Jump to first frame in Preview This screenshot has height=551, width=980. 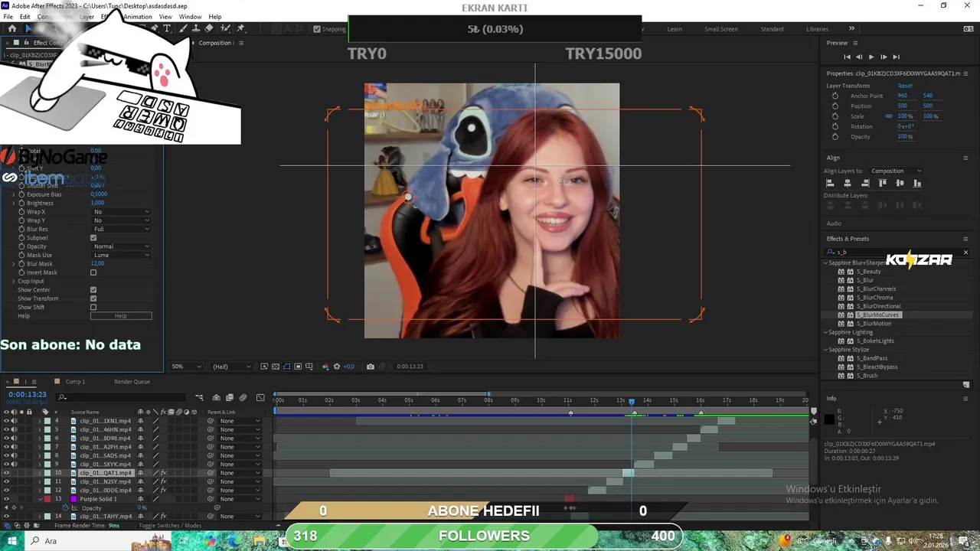[x=847, y=57]
